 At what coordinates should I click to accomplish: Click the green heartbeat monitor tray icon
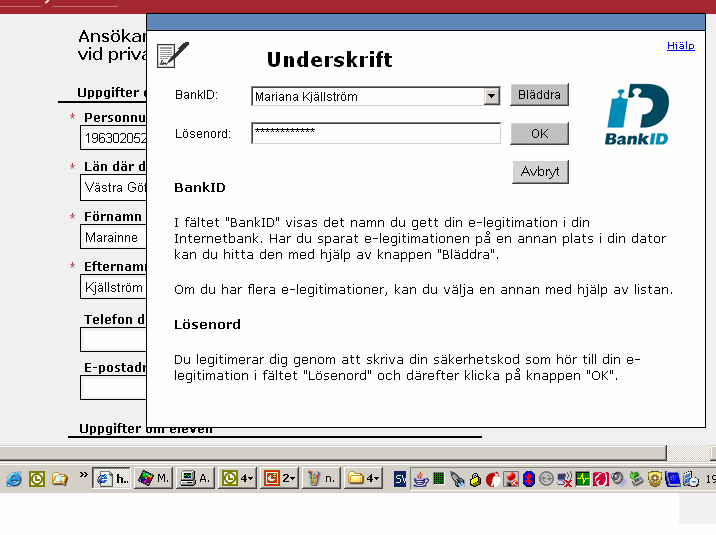tap(583, 479)
